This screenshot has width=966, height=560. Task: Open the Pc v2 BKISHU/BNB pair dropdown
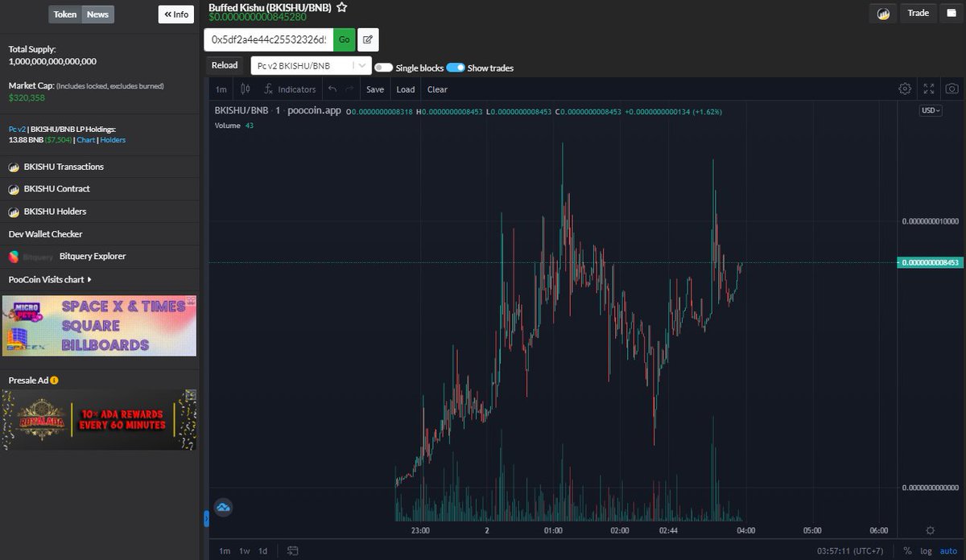(x=311, y=65)
